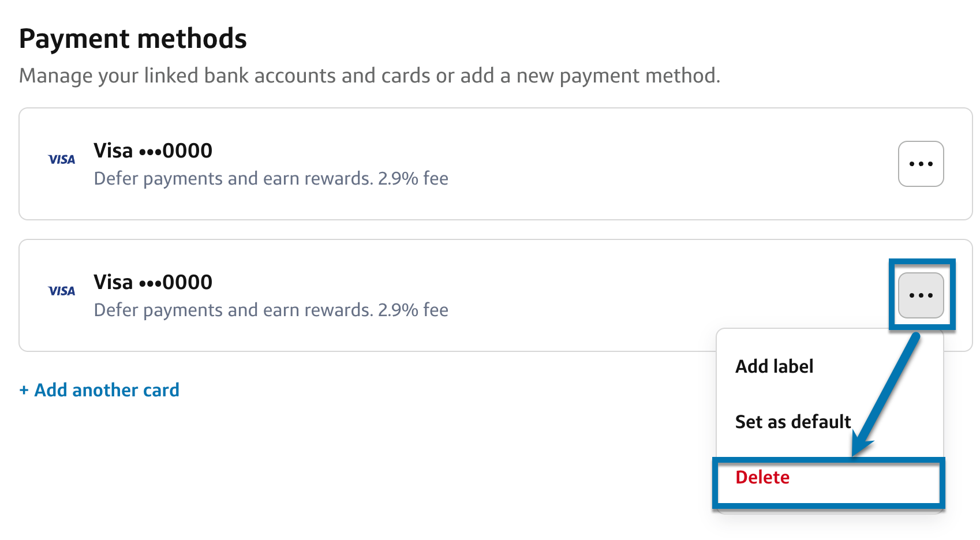The height and width of the screenshot is (540, 980).
Task: Click the Add another card link
Action: click(x=107, y=391)
